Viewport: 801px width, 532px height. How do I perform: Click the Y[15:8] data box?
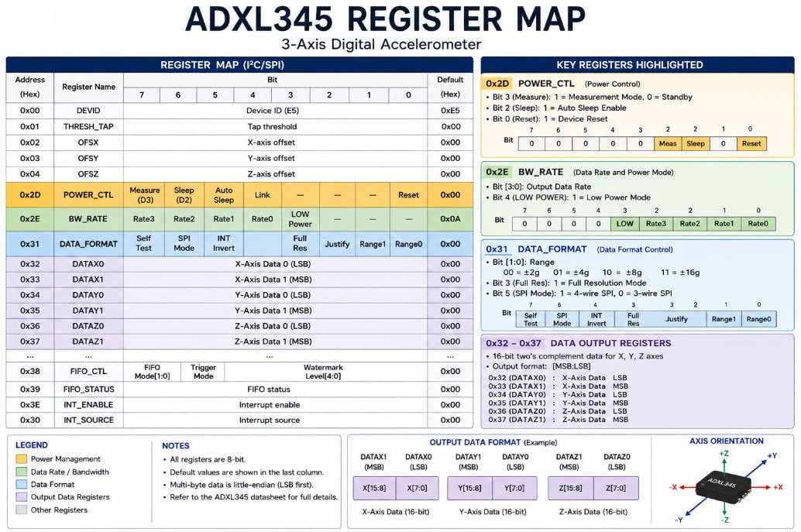tap(469, 488)
